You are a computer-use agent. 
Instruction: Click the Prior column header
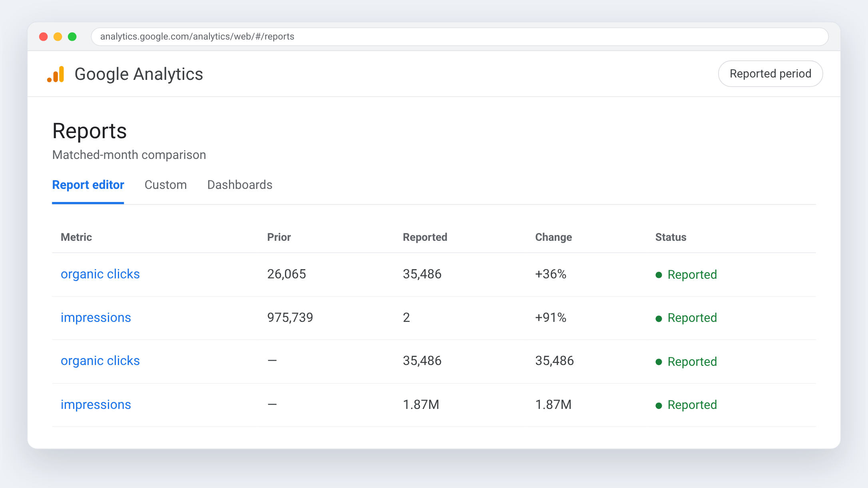(279, 237)
